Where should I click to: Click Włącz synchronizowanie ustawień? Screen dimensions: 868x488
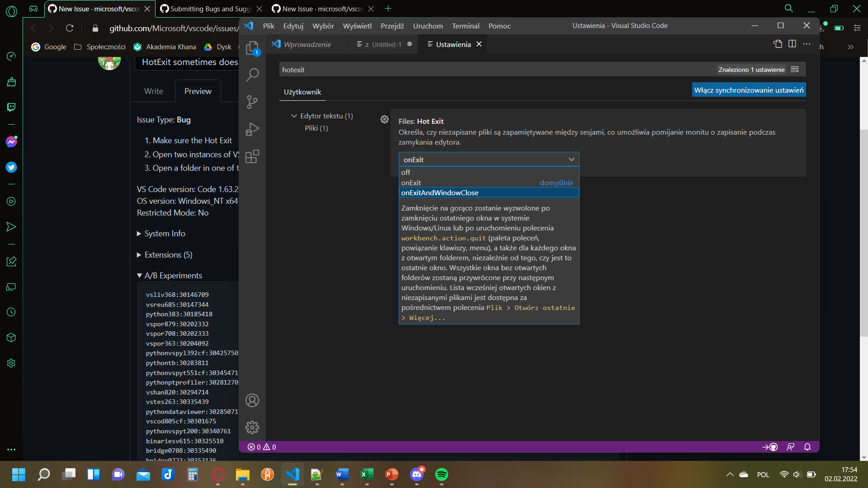coord(749,89)
